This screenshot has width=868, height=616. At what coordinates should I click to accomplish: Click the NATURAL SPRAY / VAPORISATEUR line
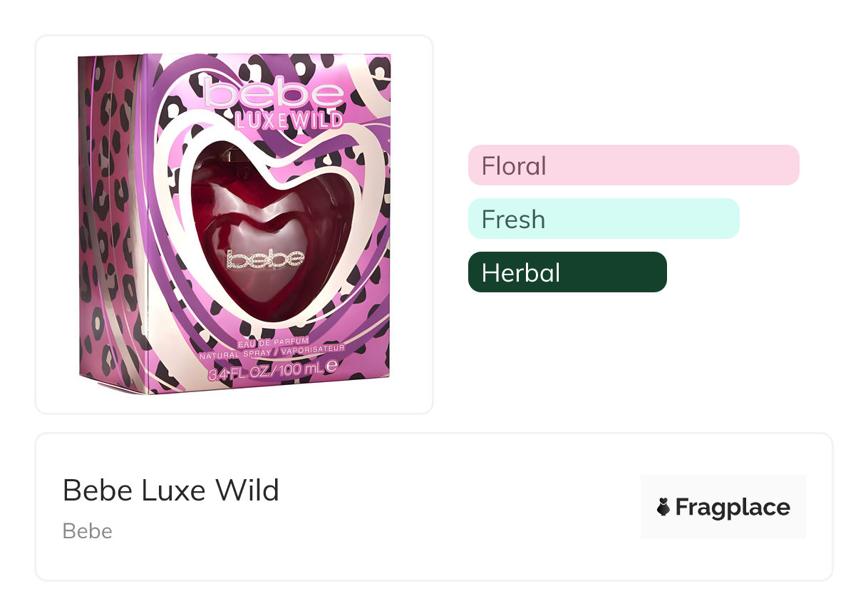(272, 352)
